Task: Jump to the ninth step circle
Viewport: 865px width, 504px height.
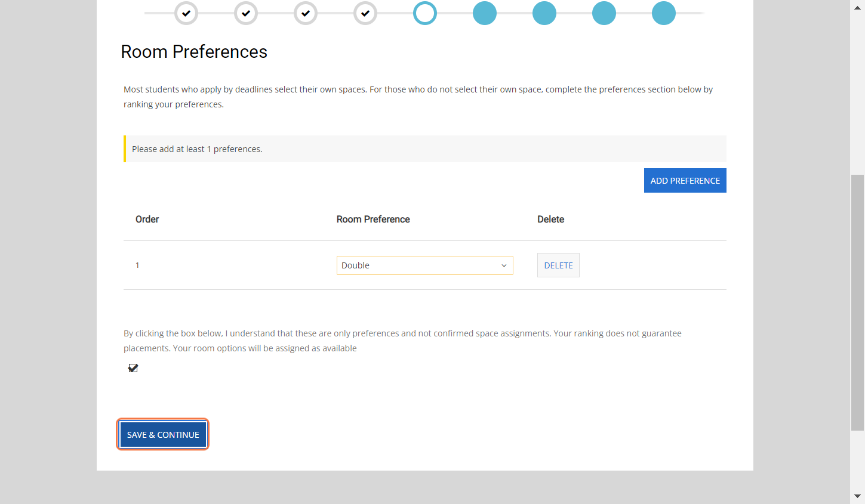Action: [x=664, y=13]
